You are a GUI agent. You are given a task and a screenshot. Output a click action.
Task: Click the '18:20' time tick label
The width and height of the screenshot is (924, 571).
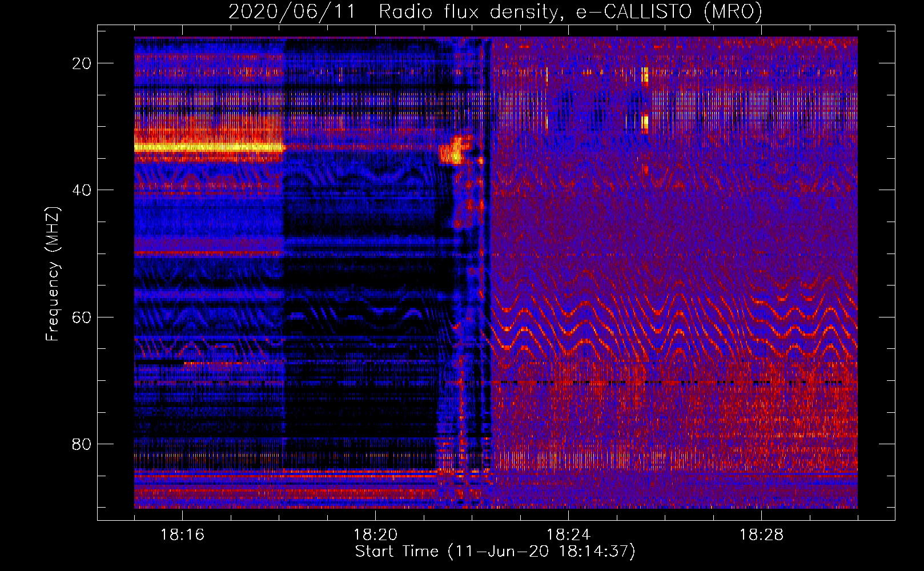375,535
